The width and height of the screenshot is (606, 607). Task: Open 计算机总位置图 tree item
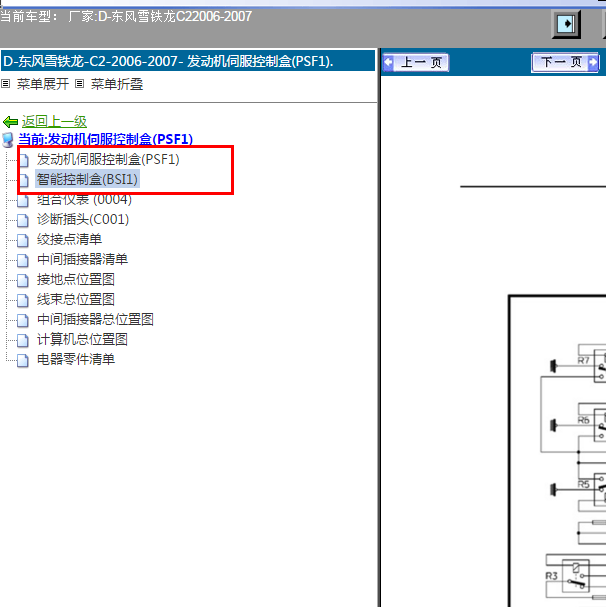pyautogui.click(x=82, y=340)
